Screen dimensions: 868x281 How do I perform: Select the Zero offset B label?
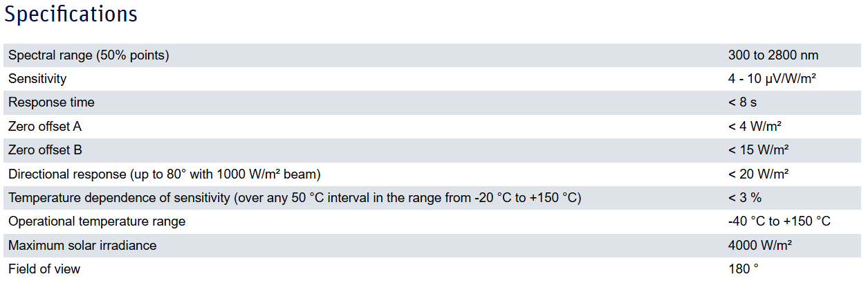coord(45,150)
